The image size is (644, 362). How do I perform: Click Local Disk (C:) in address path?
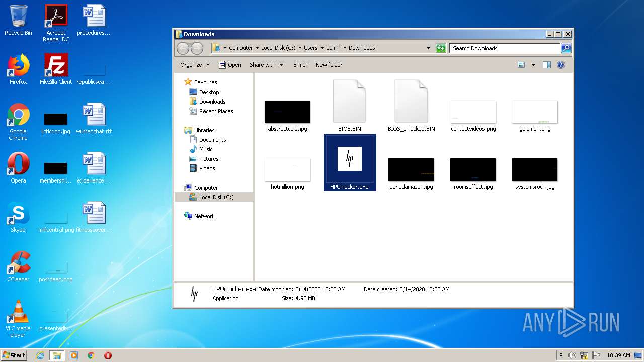pyautogui.click(x=278, y=48)
